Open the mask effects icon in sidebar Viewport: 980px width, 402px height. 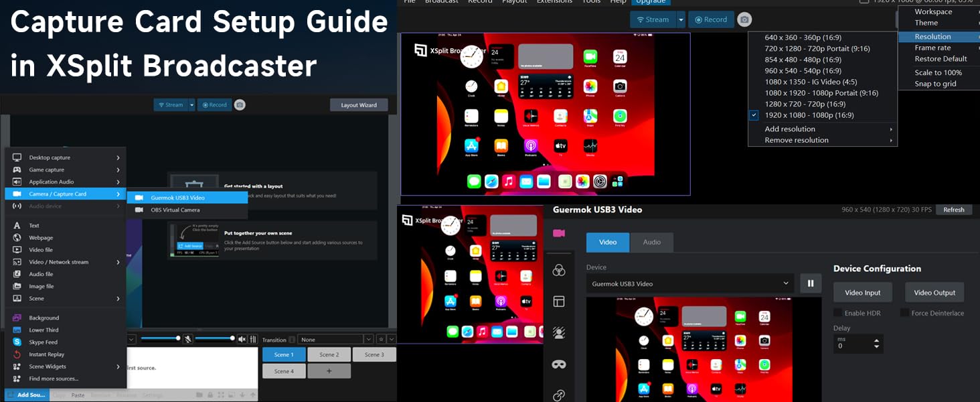tap(559, 364)
